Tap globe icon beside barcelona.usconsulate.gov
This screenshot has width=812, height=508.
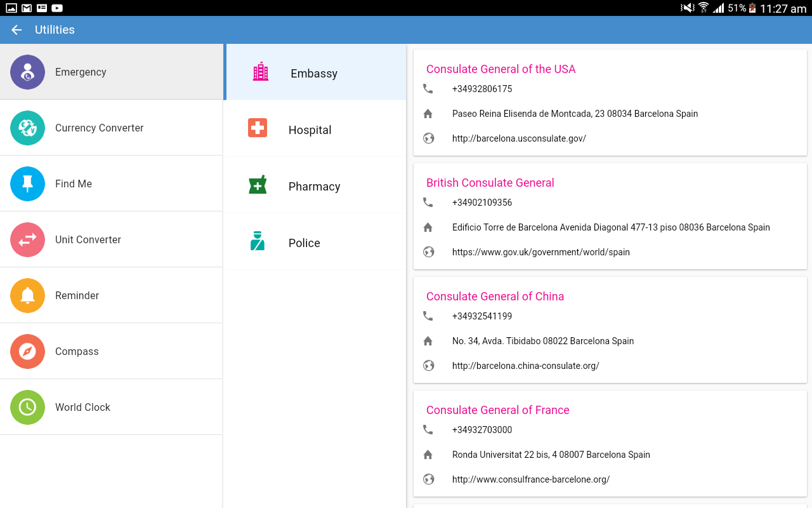429,138
